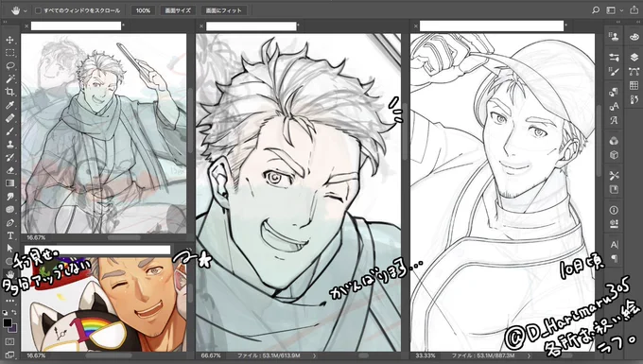Open the Glyphs panel icon
The height and width of the screenshot is (364, 643).
tap(614, 120)
